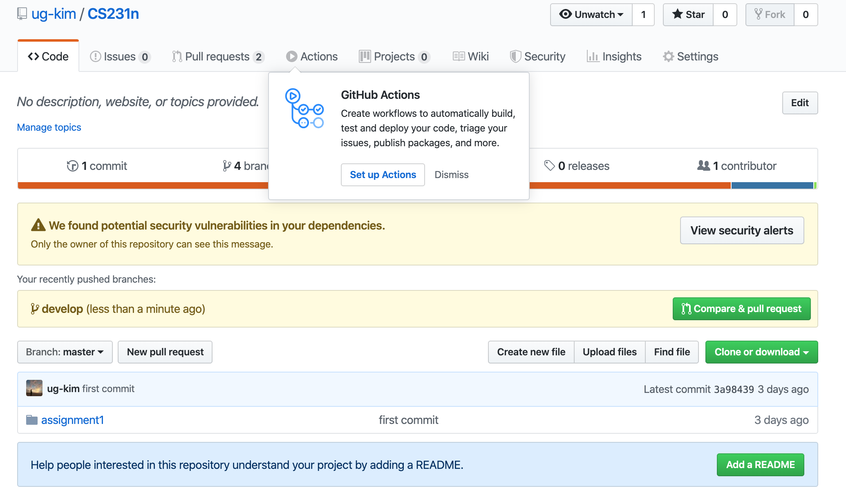Click the develop branch icon

tap(35, 309)
